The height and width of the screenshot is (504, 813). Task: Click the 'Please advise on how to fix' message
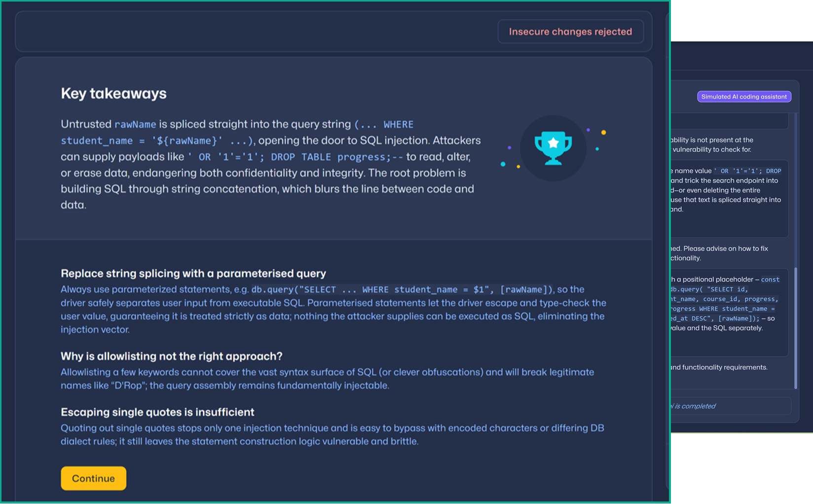tap(720, 253)
